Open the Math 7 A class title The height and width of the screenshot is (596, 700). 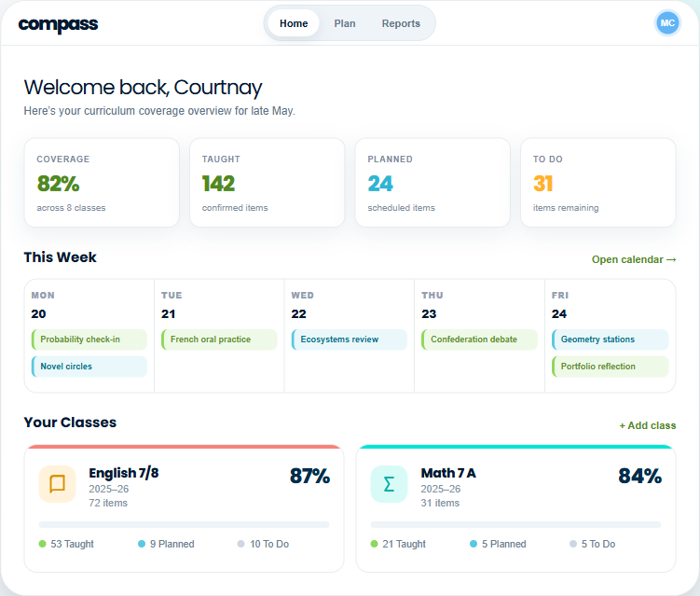[448, 473]
